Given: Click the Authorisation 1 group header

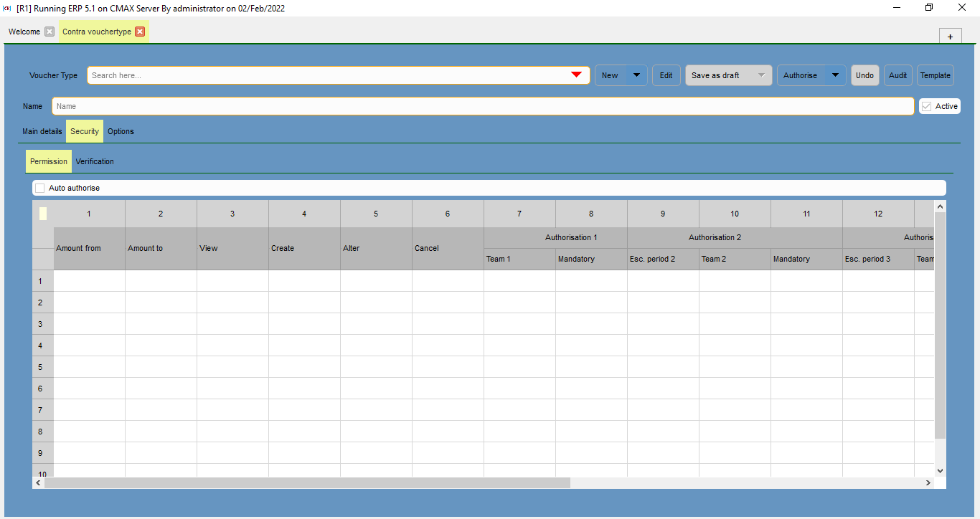Looking at the screenshot, I should (555, 237).
